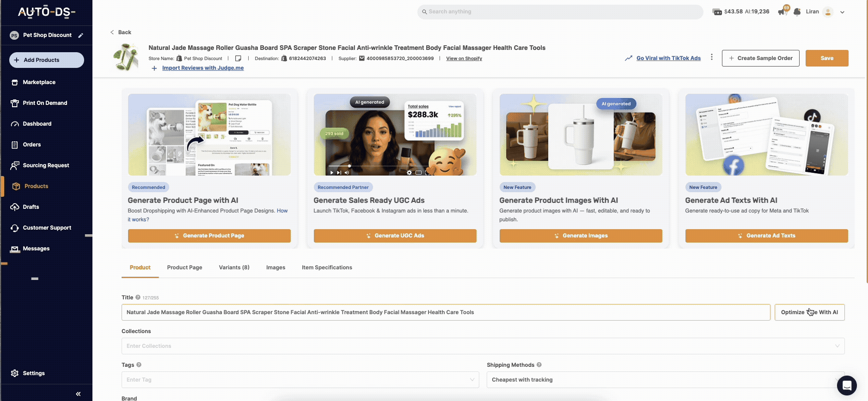
Task: Click the destination ID 6182442074263
Action: [307, 59]
